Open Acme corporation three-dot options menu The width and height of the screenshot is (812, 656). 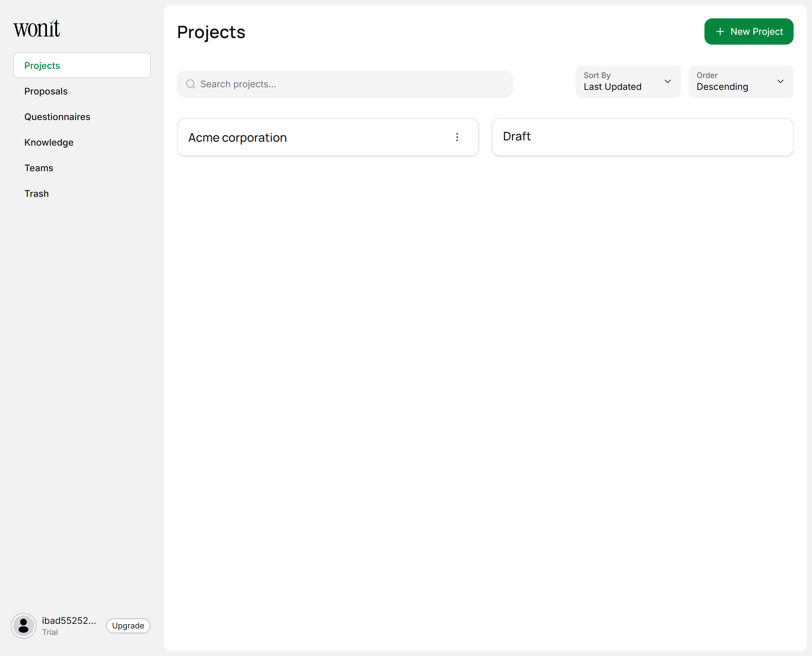[457, 137]
